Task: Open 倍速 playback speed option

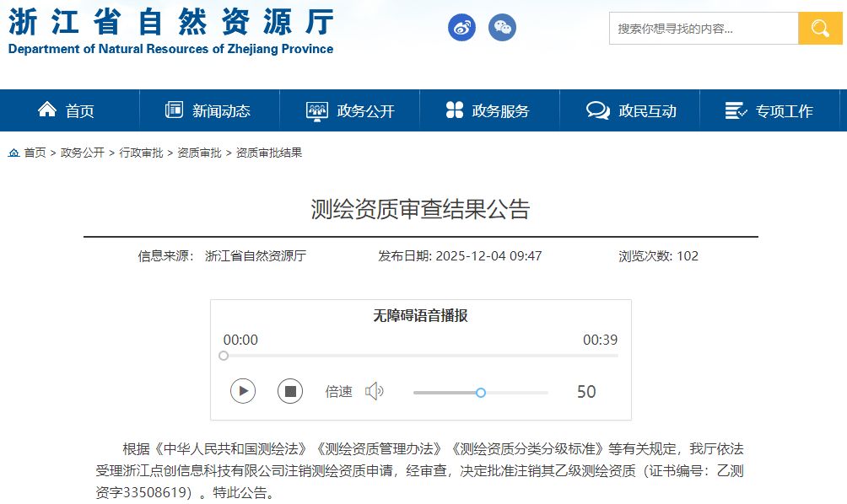Action: 338,391
